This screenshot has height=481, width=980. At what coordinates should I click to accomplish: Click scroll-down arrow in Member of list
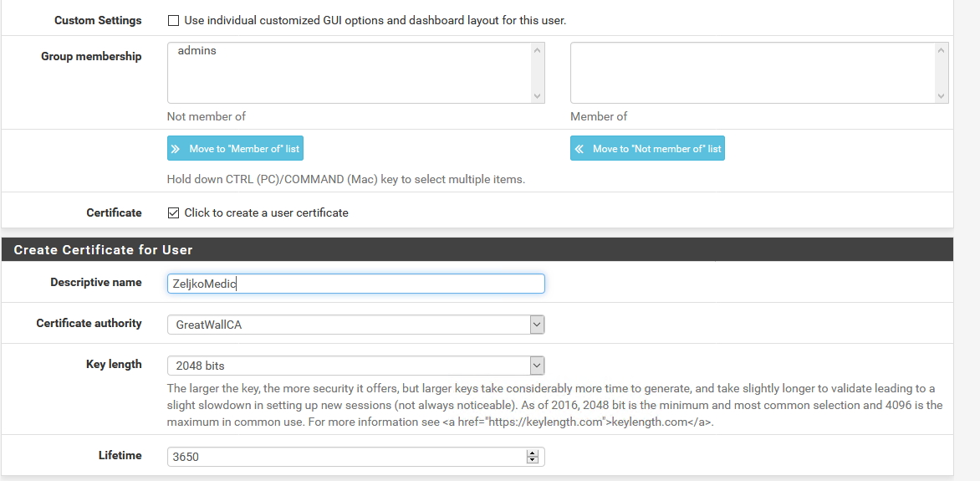tap(942, 95)
